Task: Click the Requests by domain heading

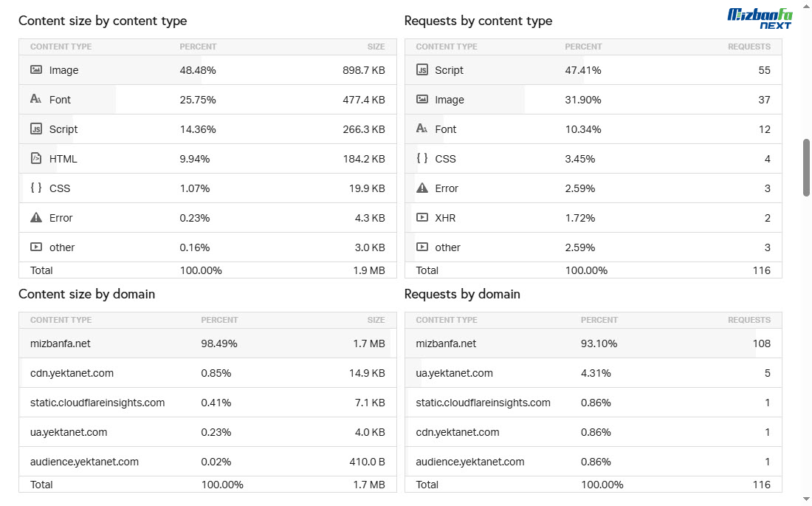Action: click(462, 294)
